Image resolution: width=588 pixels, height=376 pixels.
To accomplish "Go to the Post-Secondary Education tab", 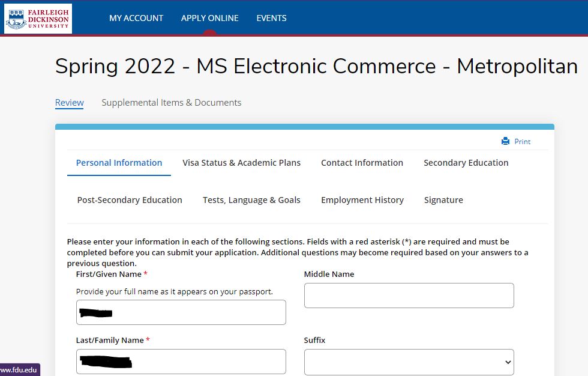I will (130, 200).
